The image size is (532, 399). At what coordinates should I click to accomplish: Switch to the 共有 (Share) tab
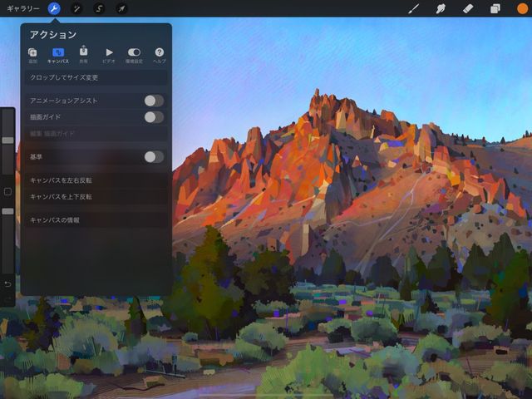(83, 56)
